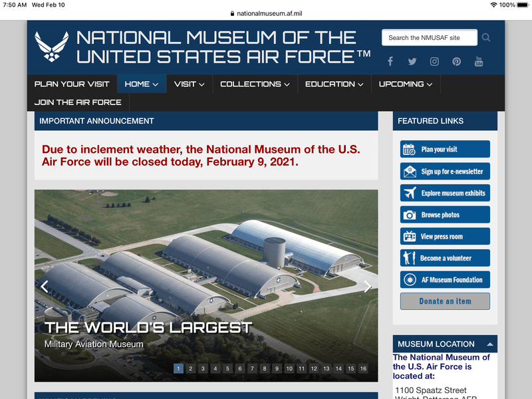
Task: Click the Air Force wings logo
Action: tap(52, 47)
